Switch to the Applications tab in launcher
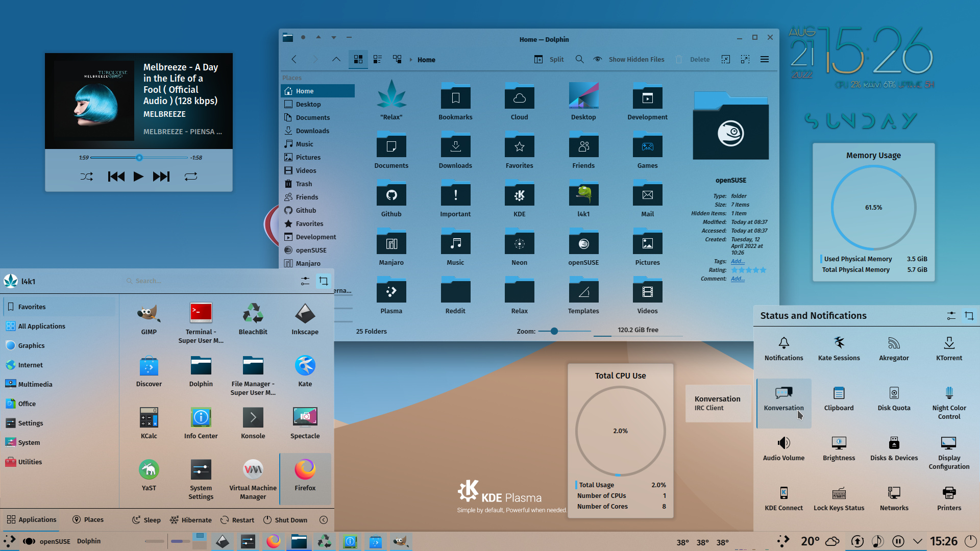This screenshot has width=980, height=551. pyautogui.click(x=32, y=520)
